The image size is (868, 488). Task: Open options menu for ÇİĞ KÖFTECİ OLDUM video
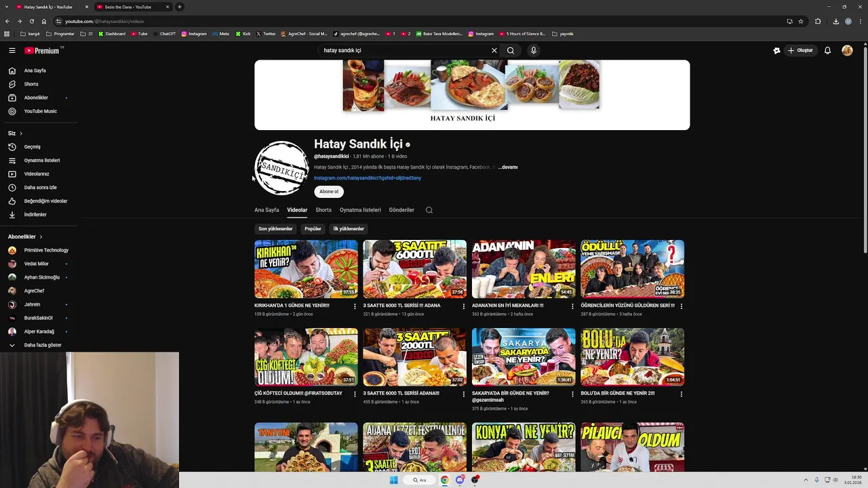(x=355, y=394)
